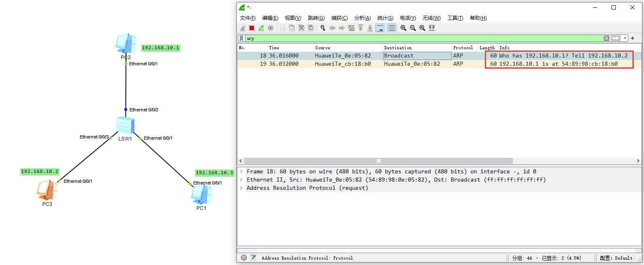Expand the Ethernet II details node
The width and height of the screenshot is (644, 265).
click(x=241, y=180)
